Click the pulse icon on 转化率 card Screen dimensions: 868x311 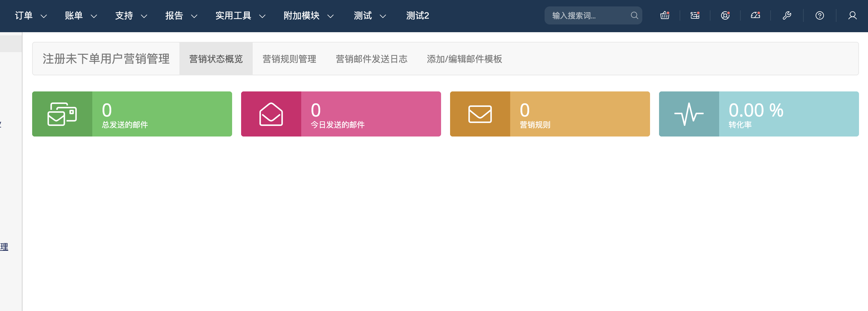(x=689, y=114)
